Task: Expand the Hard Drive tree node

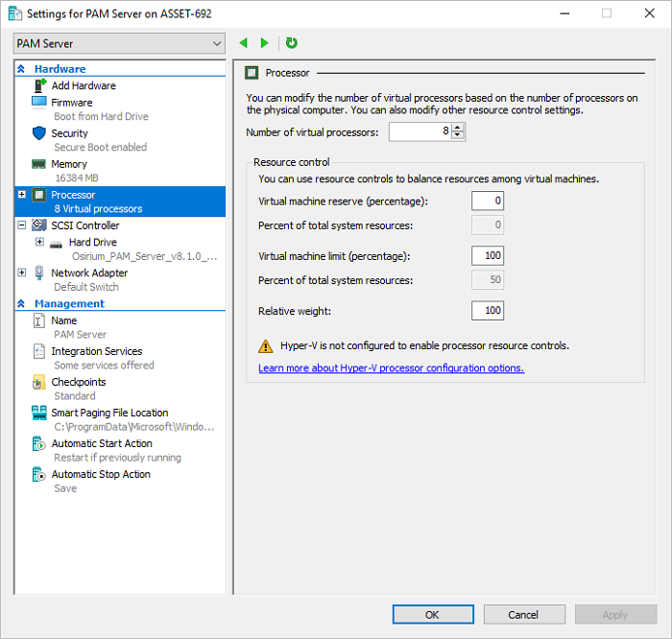Action: (x=39, y=242)
